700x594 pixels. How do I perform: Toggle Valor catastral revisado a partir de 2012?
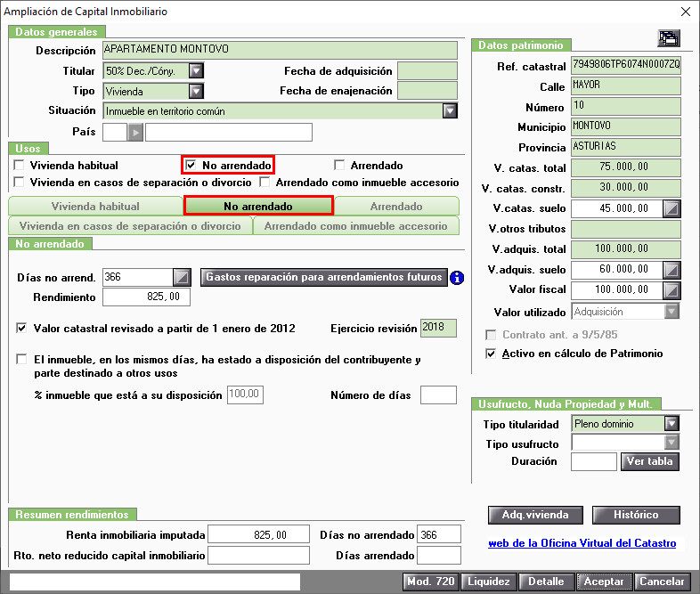tap(21, 328)
